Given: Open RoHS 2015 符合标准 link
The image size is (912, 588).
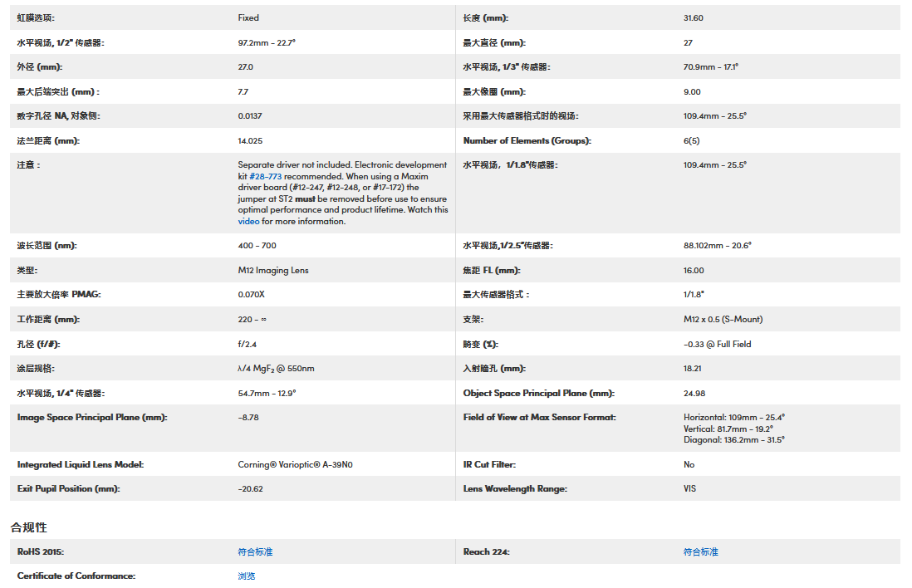Looking at the screenshot, I should [255, 551].
